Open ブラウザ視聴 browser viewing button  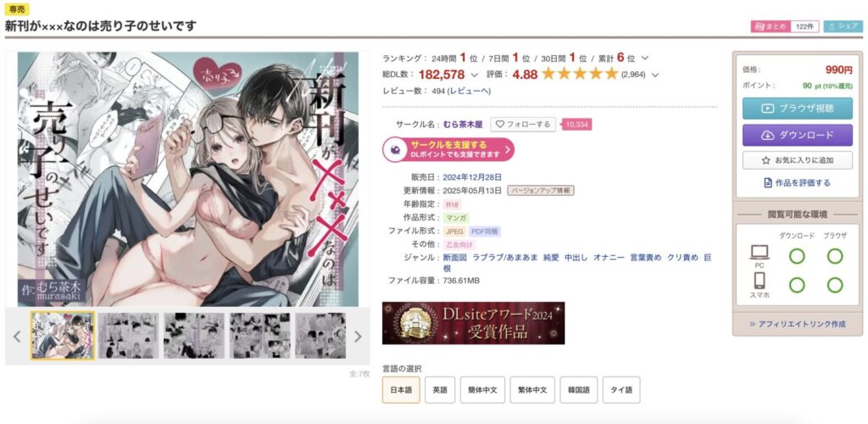point(797,109)
